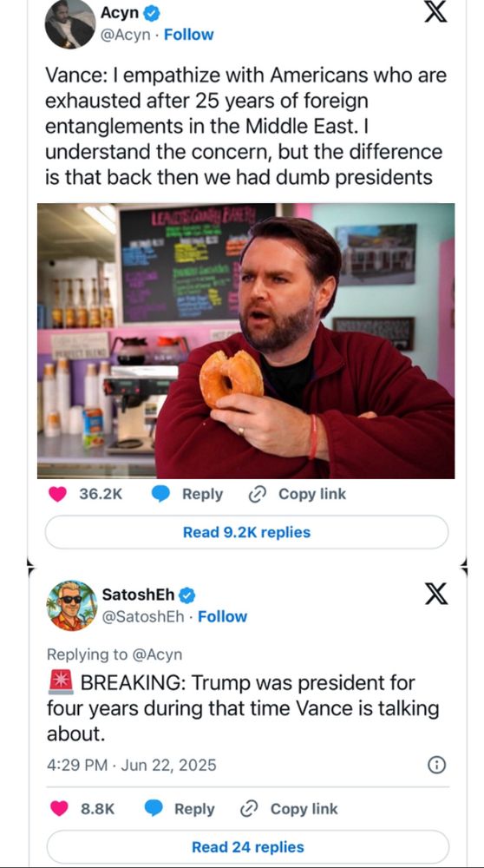Click the copy link chain icon under SatoshEh's reply

(x=250, y=809)
